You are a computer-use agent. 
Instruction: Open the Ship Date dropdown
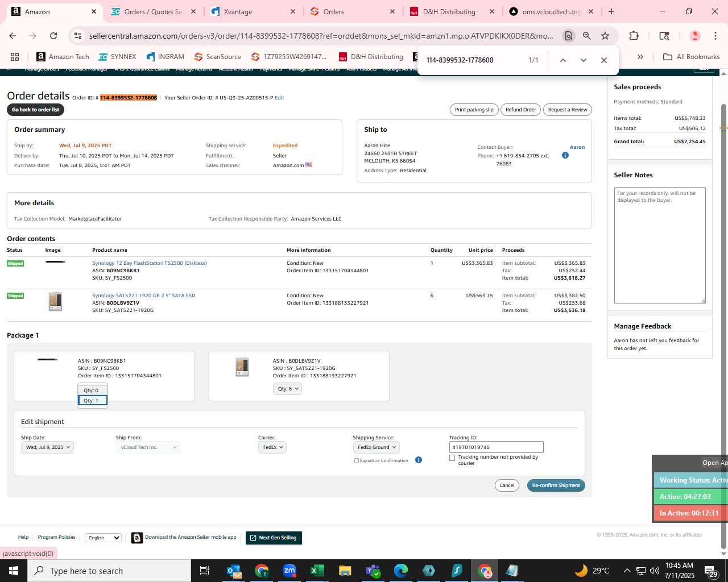pyautogui.click(x=48, y=447)
